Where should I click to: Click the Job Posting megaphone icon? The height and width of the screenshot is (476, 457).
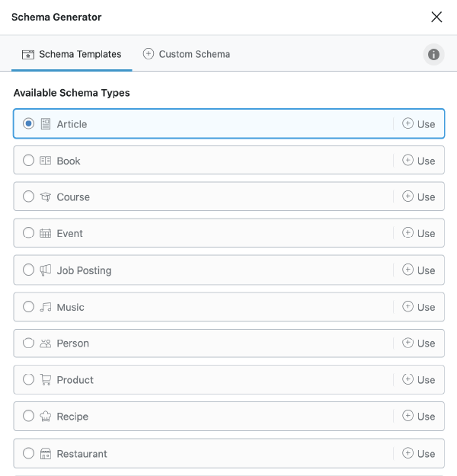tap(46, 270)
